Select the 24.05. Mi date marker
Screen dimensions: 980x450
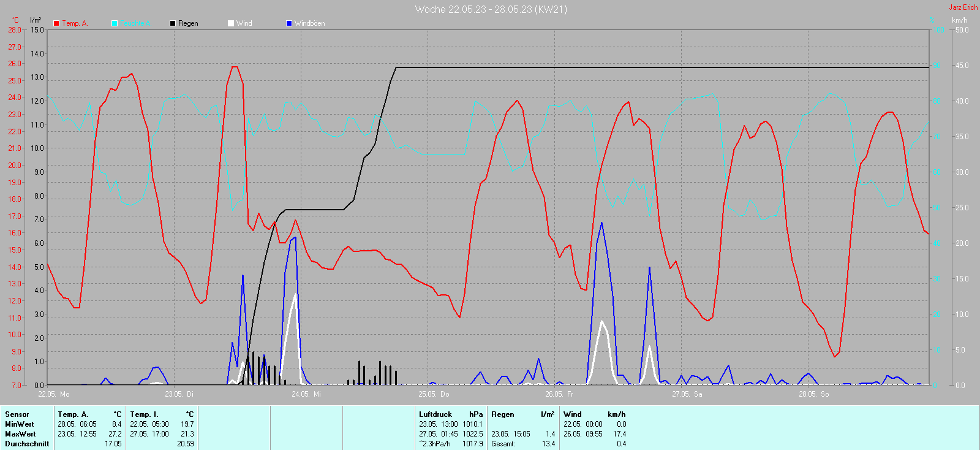pos(306,394)
